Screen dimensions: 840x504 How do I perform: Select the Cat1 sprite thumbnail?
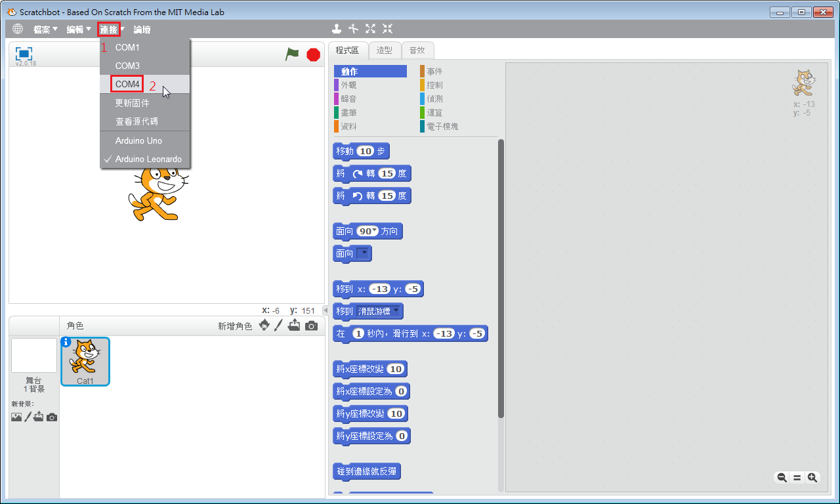click(x=85, y=362)
